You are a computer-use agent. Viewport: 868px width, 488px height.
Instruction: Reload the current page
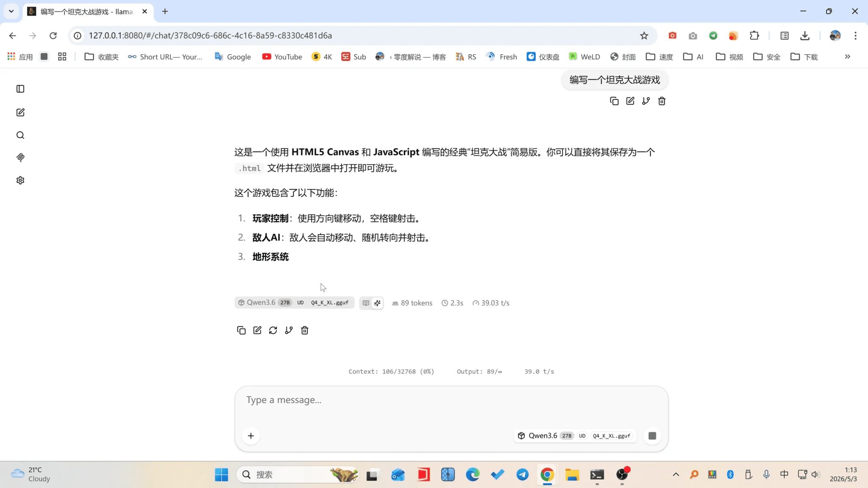[x=53, y=36]
